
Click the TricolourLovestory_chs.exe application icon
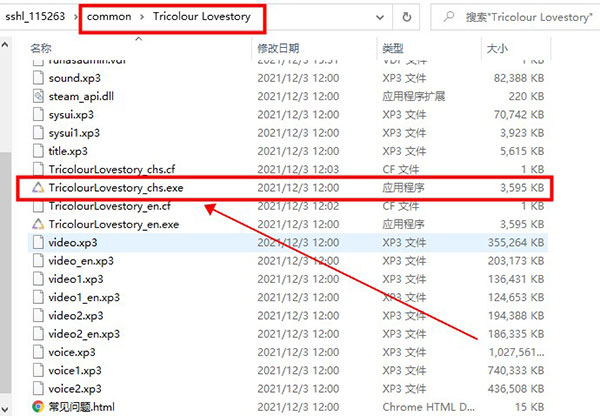[x=38, y=188]
